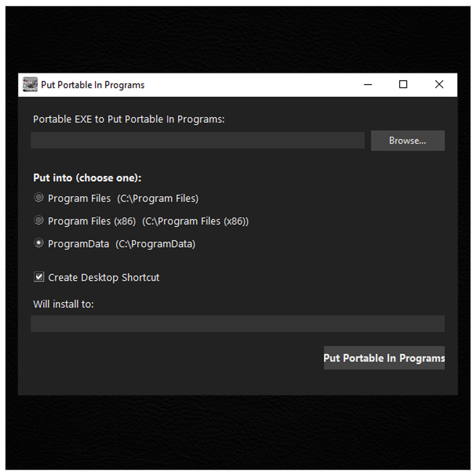Select the ProgramData radio button
The image size is (476, 476).
39,243
